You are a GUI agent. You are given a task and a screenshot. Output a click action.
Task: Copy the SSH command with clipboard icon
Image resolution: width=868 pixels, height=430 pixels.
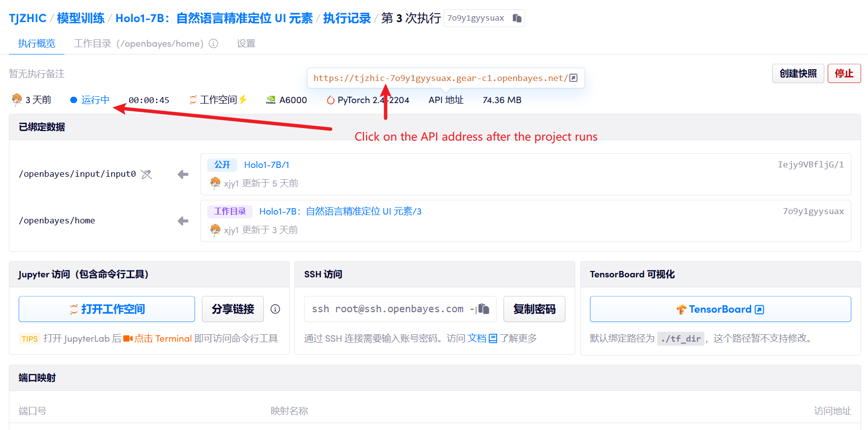click(484, 309)
